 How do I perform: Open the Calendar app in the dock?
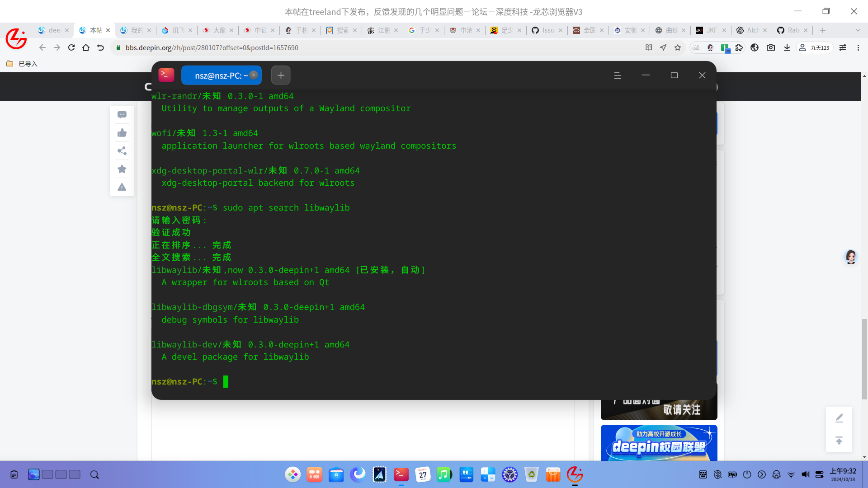tap(423, 474)
